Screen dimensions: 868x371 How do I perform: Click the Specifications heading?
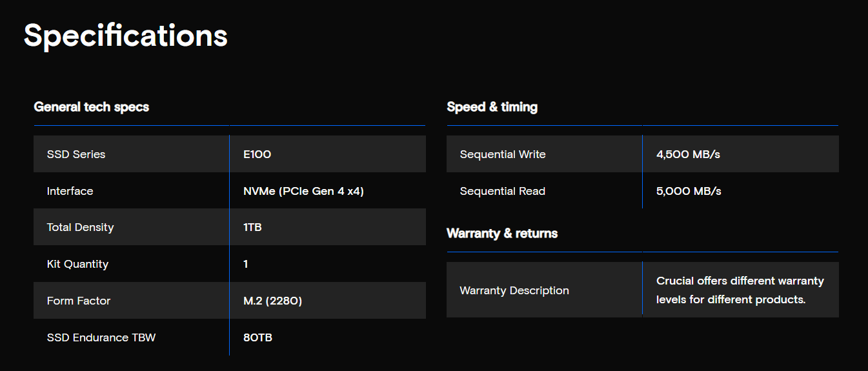tap(126, 37)
